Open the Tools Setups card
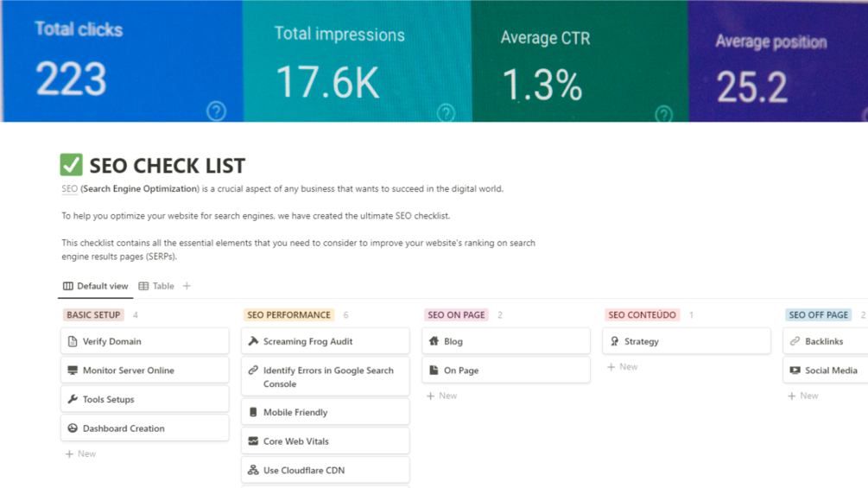The image size is (868, 488). [x=144, y=399]
